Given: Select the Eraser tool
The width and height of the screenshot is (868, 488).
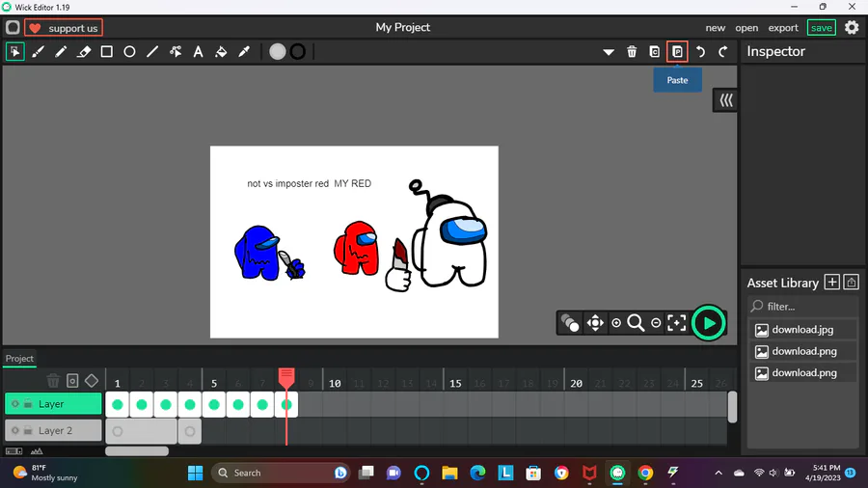Looking at the screenshot, I should [x=84, y=51].
